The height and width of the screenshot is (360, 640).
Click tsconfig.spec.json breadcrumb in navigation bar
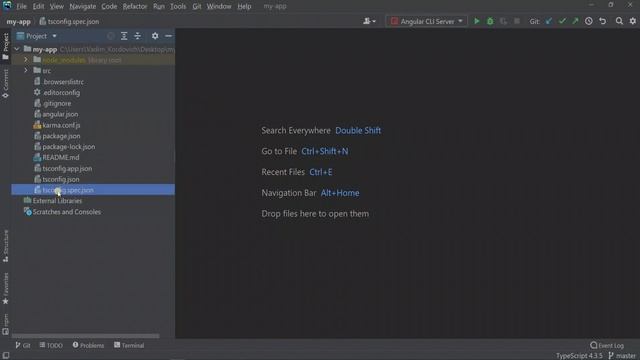pos(69,22)
